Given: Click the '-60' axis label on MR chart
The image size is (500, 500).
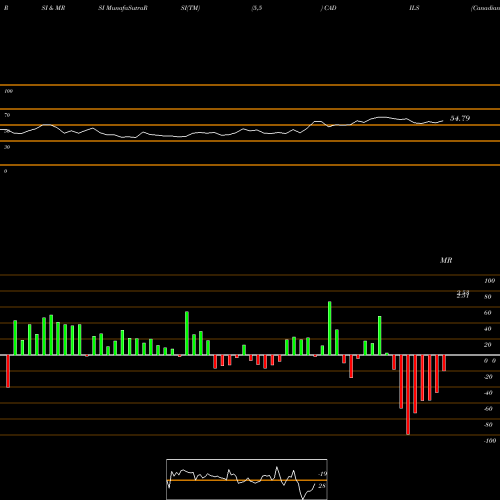Looking at the screenshot, I should point(488,409).
